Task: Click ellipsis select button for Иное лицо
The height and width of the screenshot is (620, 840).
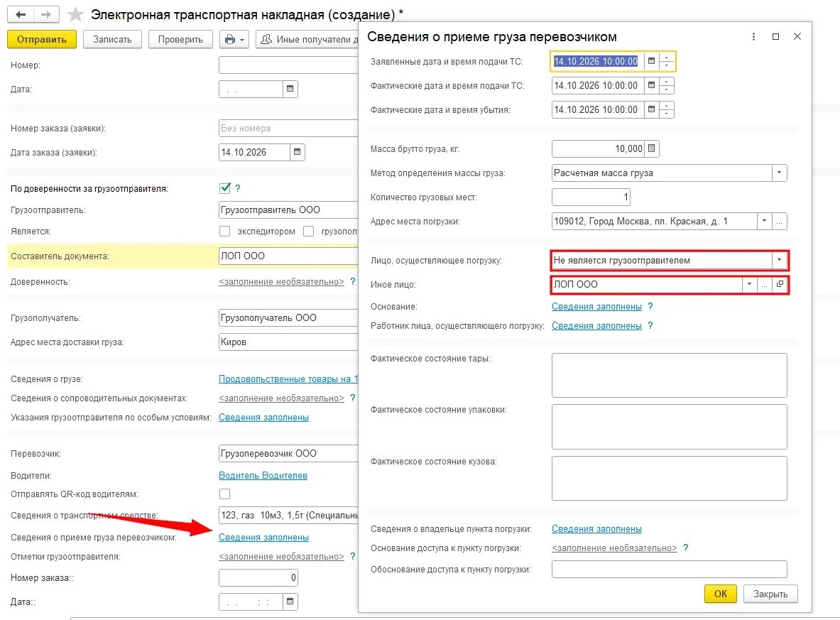Action: click(x=765, y=284)
